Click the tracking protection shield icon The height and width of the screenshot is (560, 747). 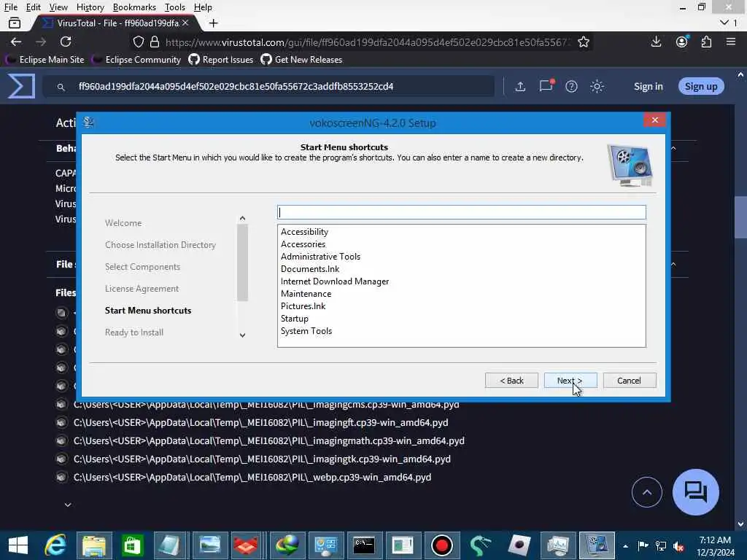tap(138, 42)
